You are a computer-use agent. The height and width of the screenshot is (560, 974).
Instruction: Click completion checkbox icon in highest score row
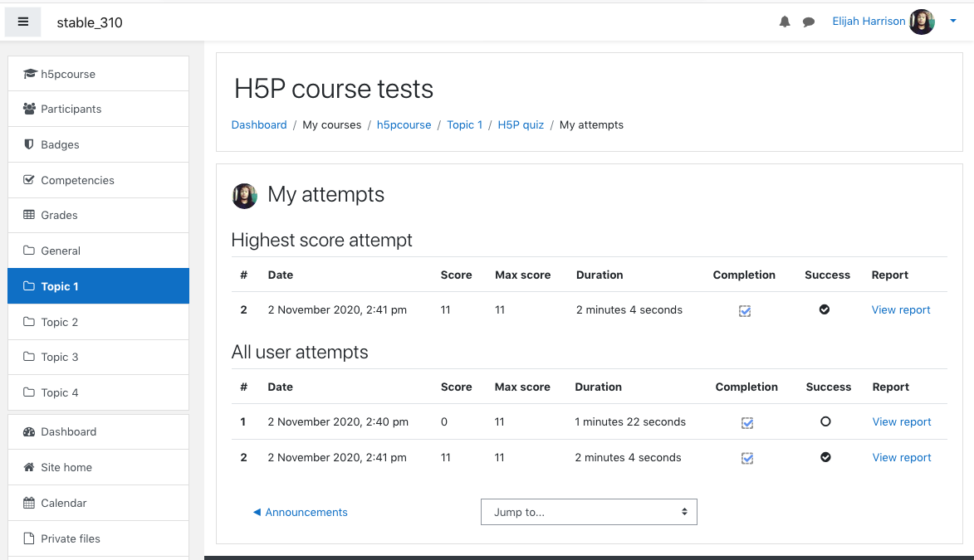[x=745, y=310]
